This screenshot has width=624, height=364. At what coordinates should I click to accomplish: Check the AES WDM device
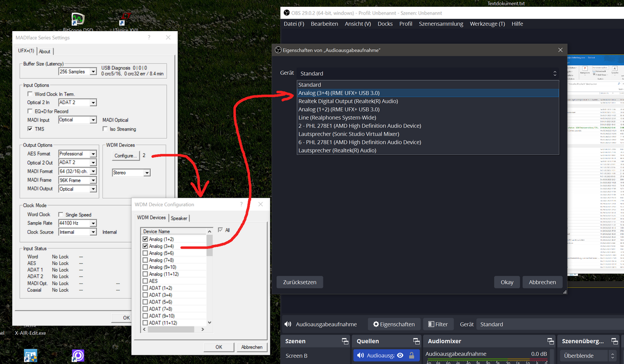(x=145, y=281)
